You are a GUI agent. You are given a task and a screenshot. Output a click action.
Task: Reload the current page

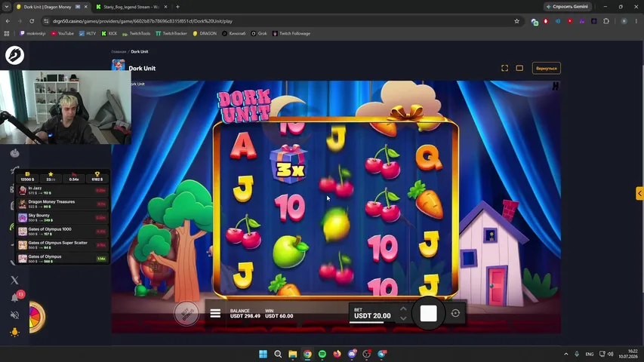32,21
